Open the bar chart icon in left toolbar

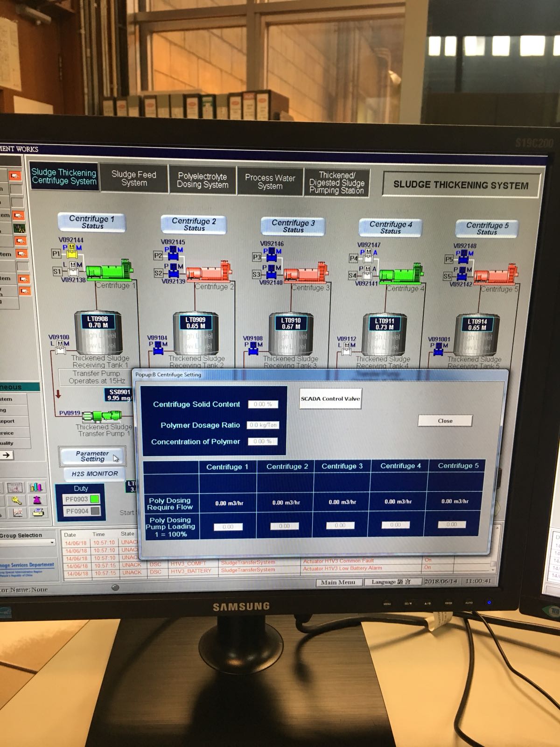point(36,487)
